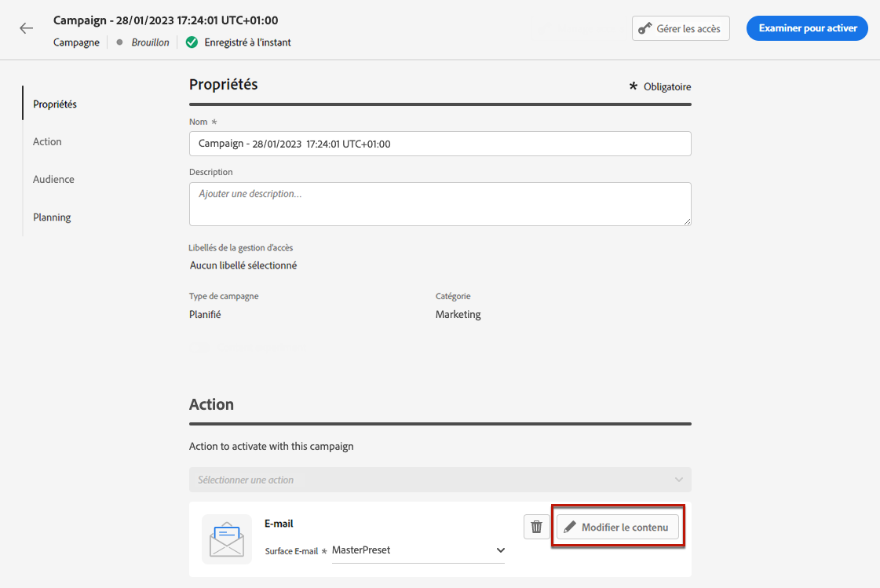Go to the Action sidebar tab
Screen dimensions: 880x588
pos(47,142)
